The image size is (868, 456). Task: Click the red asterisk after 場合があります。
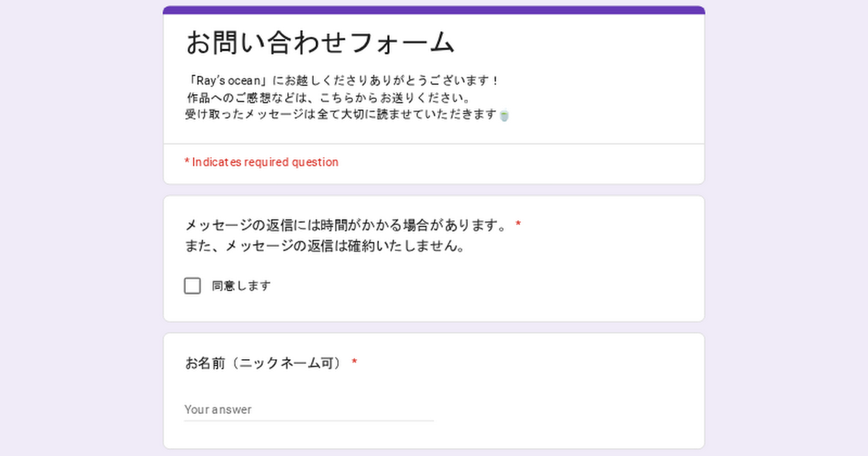pyautogui.click(x=518, y=225)
